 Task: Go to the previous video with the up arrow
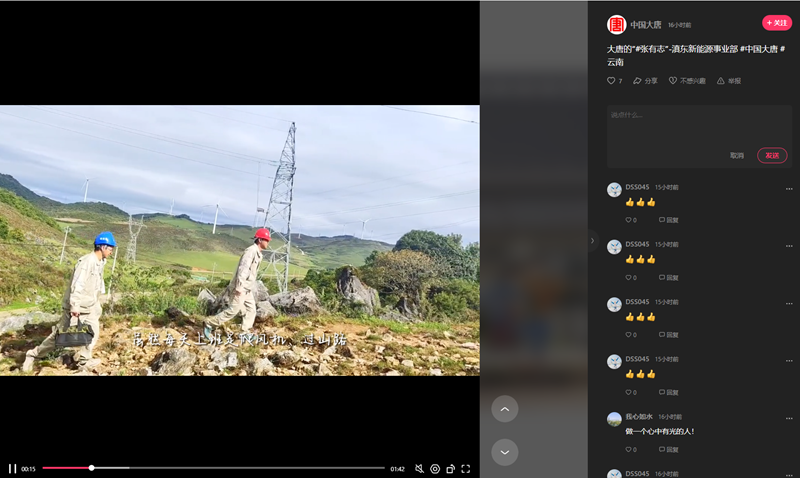point(505,408)
